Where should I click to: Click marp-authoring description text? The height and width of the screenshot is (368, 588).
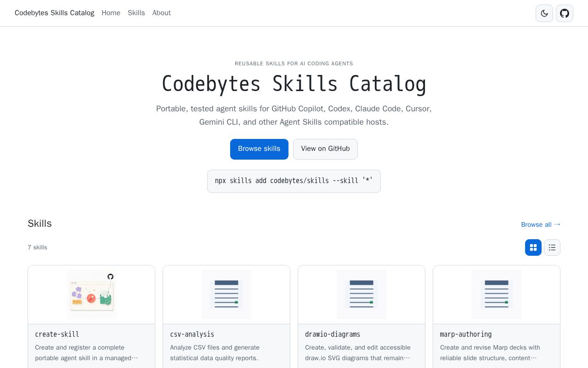point(490,353)
